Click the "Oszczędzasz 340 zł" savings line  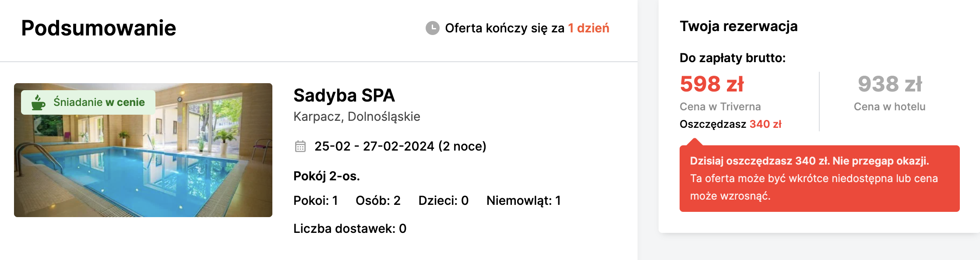click(x=730, y=124)
